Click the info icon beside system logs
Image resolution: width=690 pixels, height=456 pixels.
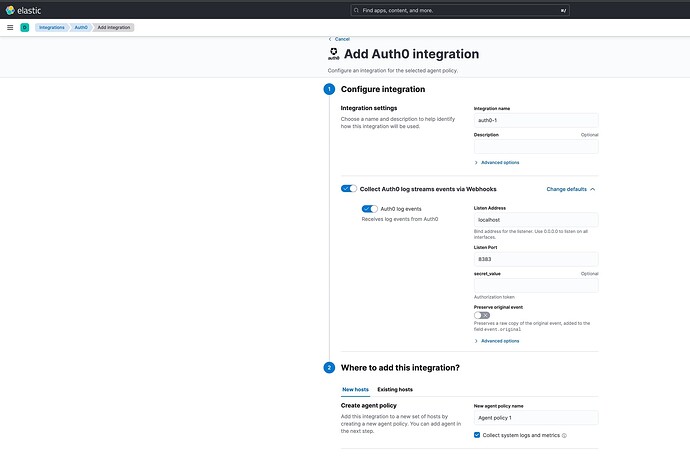click(x=565, y=435)
